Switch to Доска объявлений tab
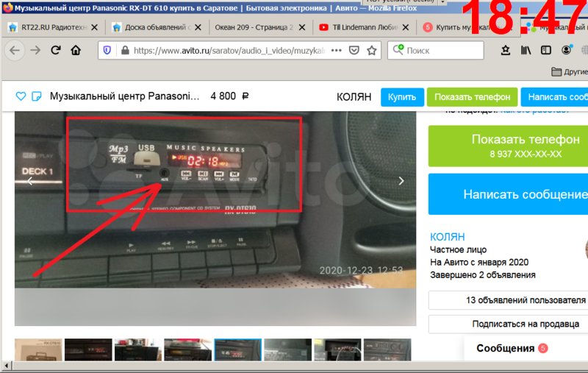The width and height of the screenshot is (588, 373). click(157, 27)
